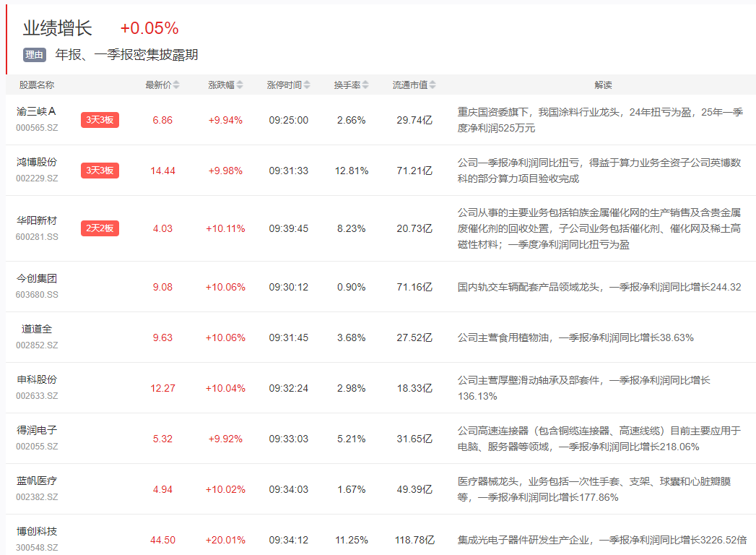Image resolution: width=756 pixels, height=555 pixels.
Task: Click price 14.44 for 鸿博股份
Action: point(162,171)
